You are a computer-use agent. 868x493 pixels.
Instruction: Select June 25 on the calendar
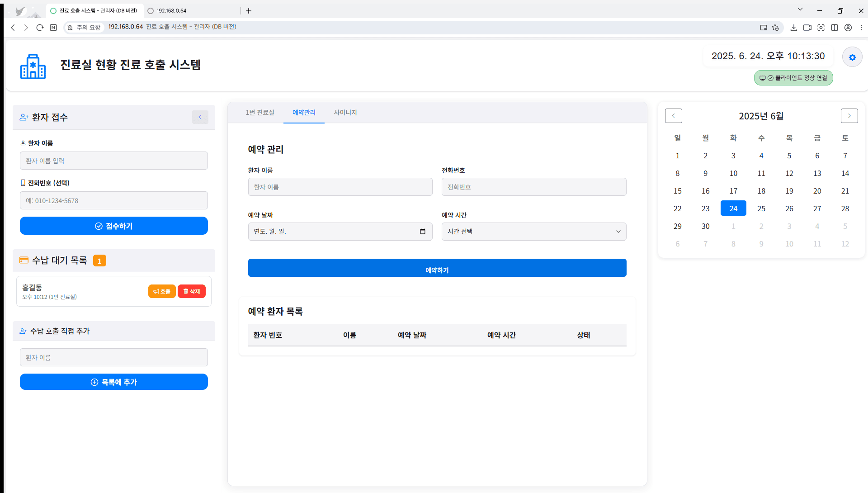[x=761, y=209]
